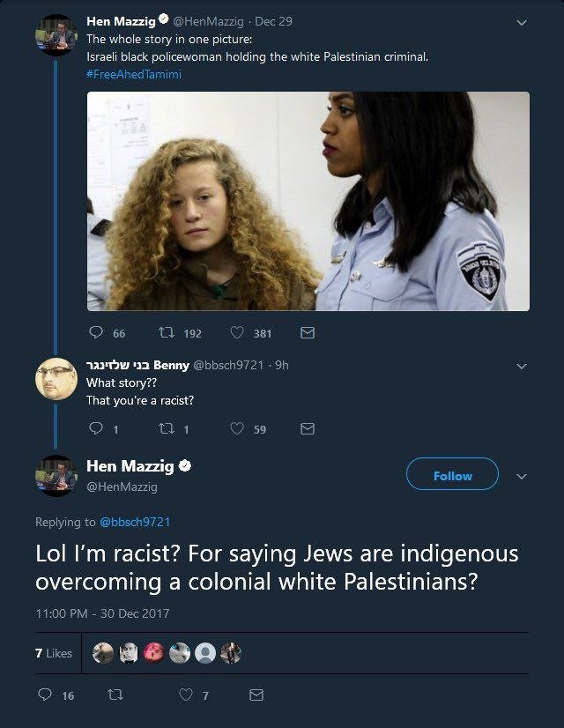
Task: Reply to Benny's tweet
Action: (x=97, y=429)
